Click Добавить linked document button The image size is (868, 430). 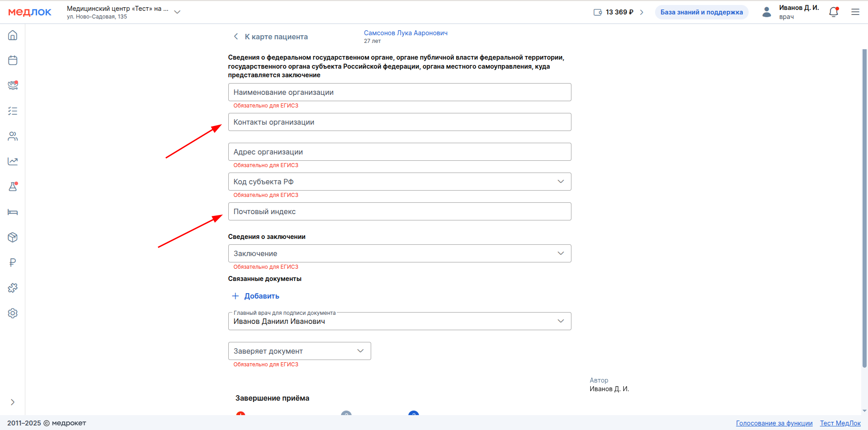[256, 296]
